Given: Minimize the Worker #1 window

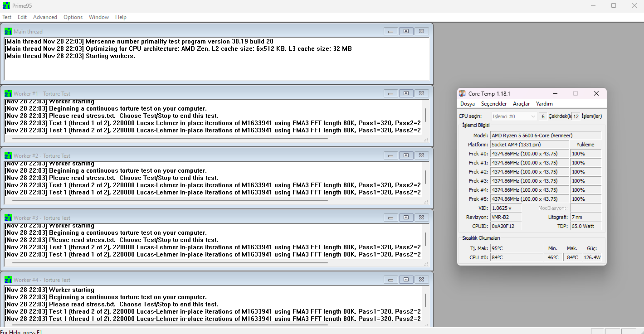Looking at the screenshot, I should pos(391,93).
